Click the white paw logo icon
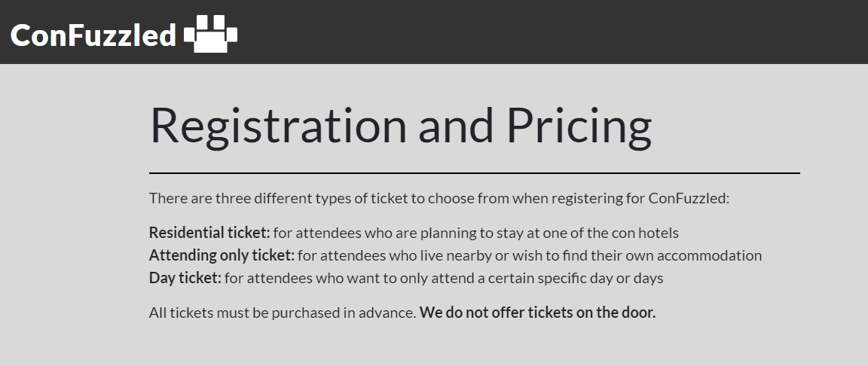This screenshot has width=868, height=366. [x=210, y=35]
